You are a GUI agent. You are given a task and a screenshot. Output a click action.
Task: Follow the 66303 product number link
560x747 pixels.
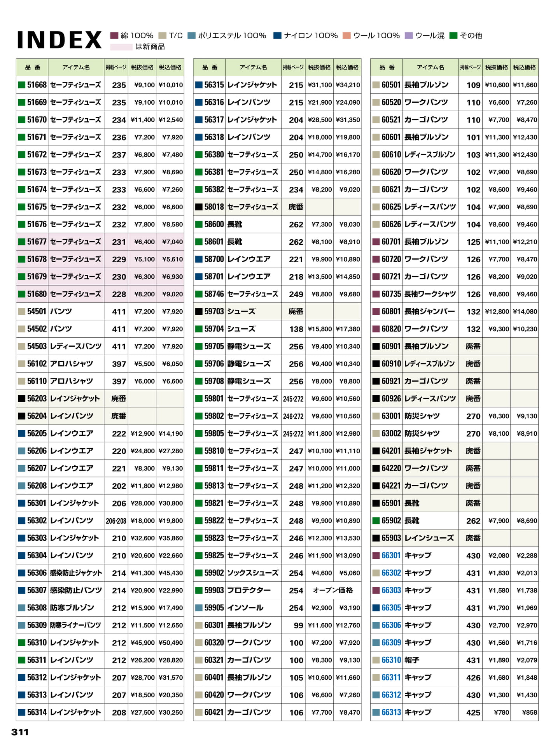point(391,591)
